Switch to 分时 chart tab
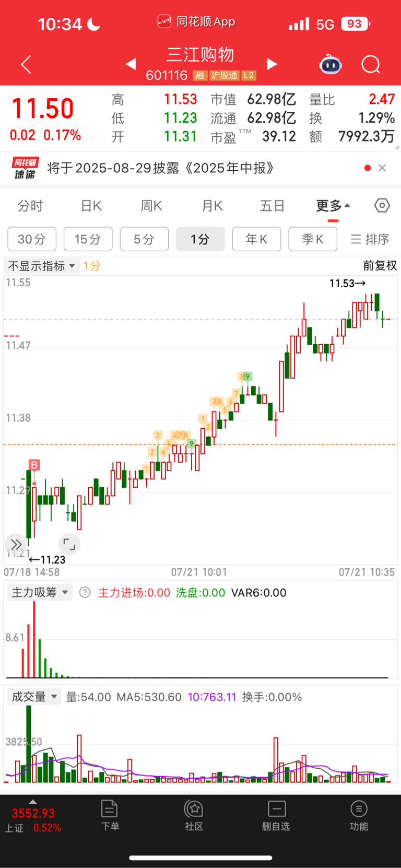This screenshot has height=868, width=401. 30,206
